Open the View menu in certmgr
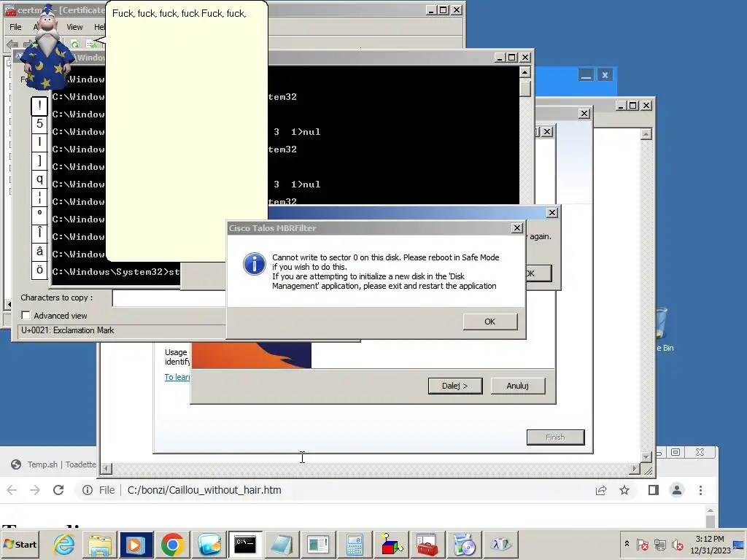Image resolution: width=747 pixels, height=560 pixels. coord(74,27)
